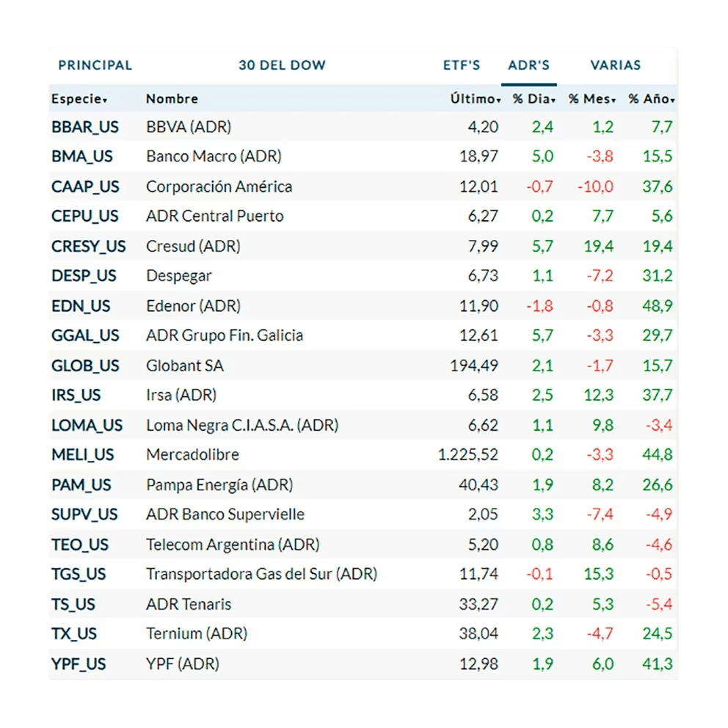The height and width of the screenshot is (728, 728).
Task: Open the 30 DEL DOW tab
Action: (283, 65)
